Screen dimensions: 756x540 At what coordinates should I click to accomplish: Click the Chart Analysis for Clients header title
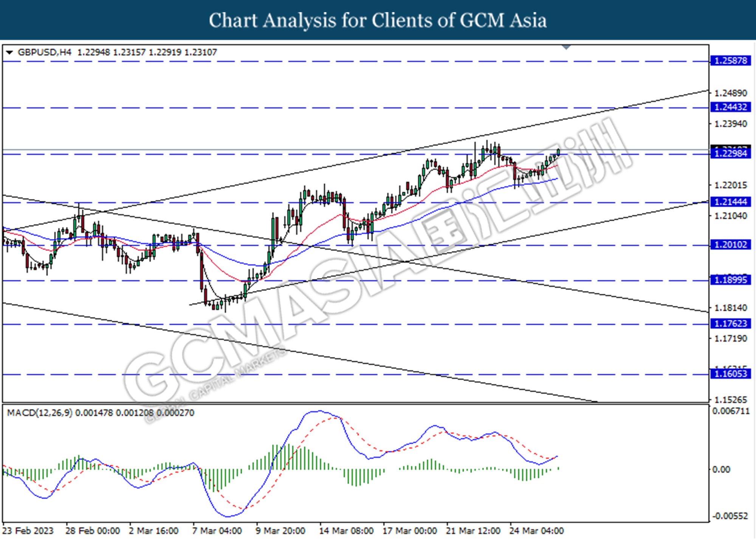pos(378,20)
